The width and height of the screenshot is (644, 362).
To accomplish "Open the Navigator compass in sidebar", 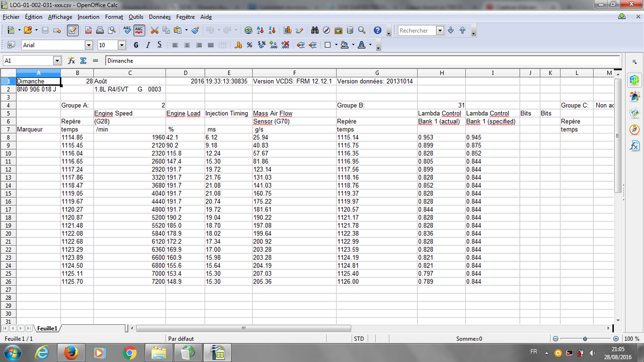I will click(x=634, y=129).
